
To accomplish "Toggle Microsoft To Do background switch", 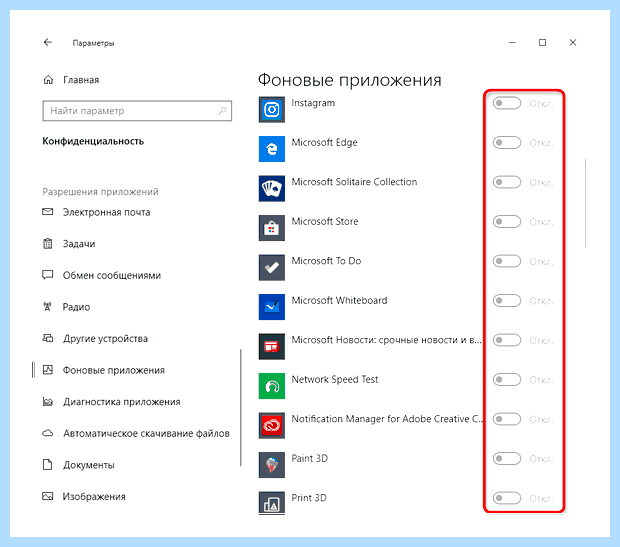I will click(507, 261).
